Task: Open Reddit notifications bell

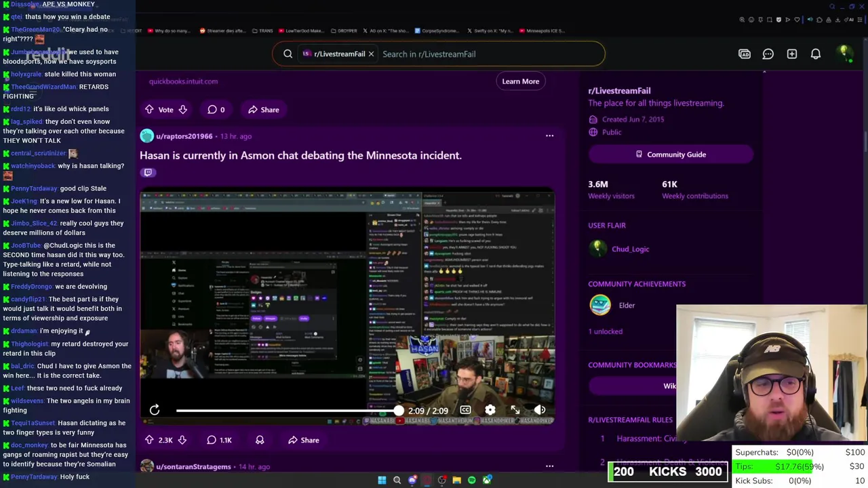Action: click(816, 54)
